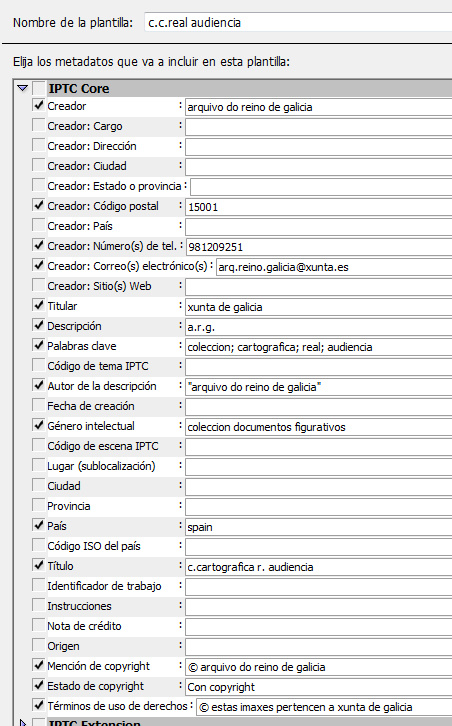452x726 pixels.
Task: Enable the Creador: Cargo checkbox
Action: [39, 125]
